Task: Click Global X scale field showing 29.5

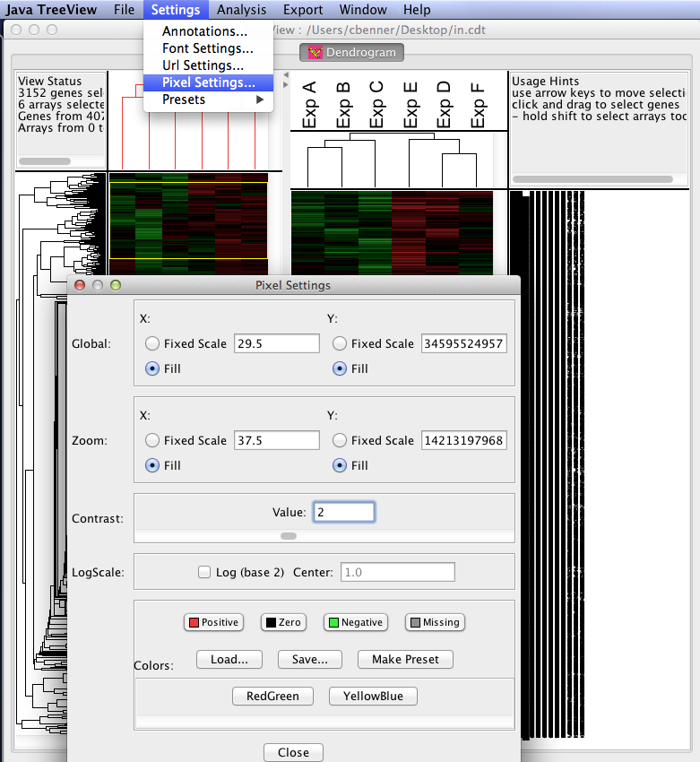Action: [277, 343]
